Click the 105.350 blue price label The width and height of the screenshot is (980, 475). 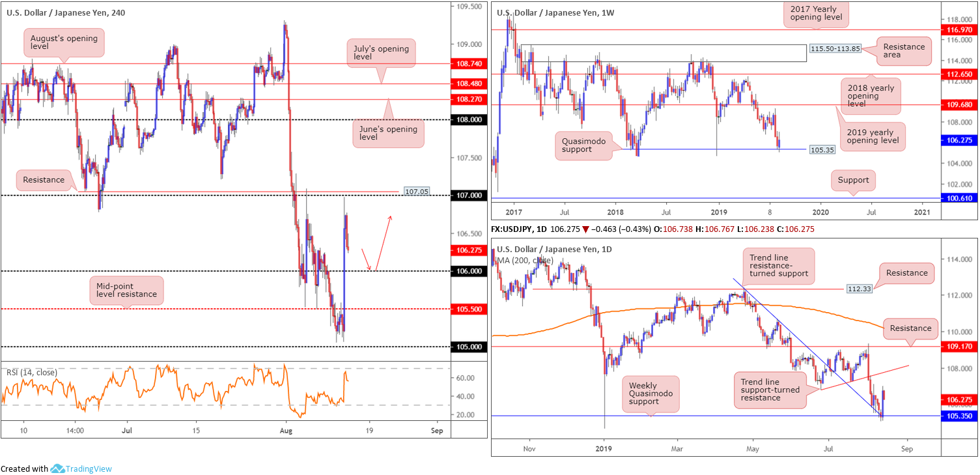click(x=959, y=416)
